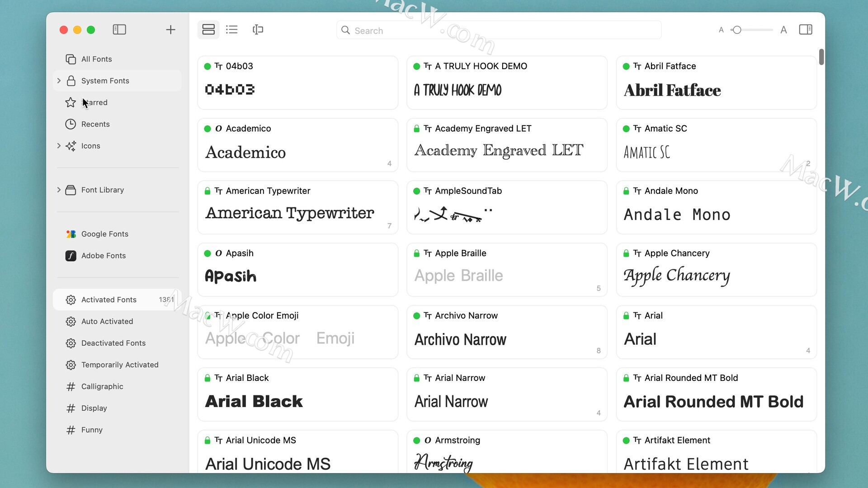Click the Calligraphic hash icon

coord(71,386)
